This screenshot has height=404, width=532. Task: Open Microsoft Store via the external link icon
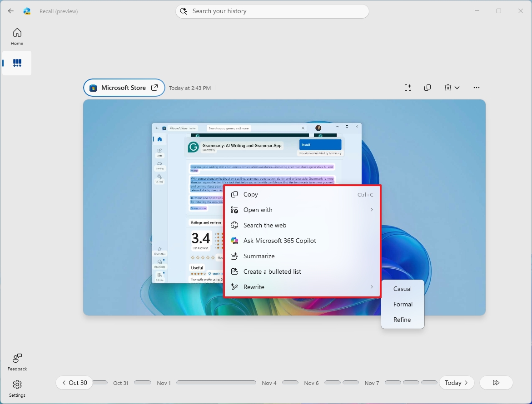pyautogui.click(x=154, y=87)
